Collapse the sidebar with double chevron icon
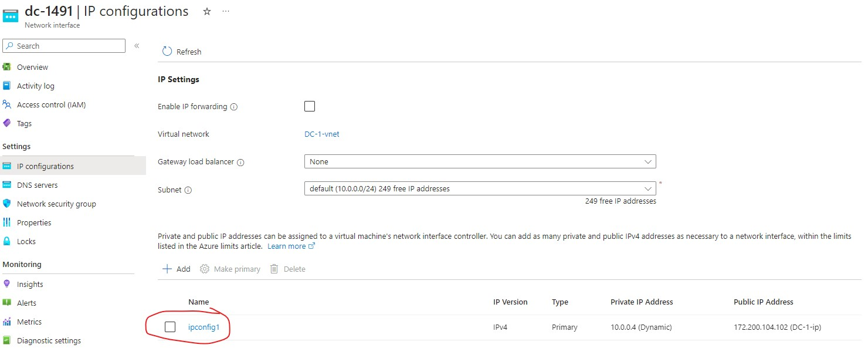 137,46
